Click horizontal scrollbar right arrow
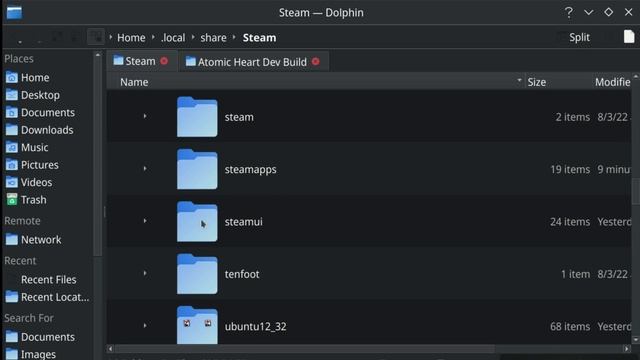Screen dimensions: 640x360 tap(627, 349)
